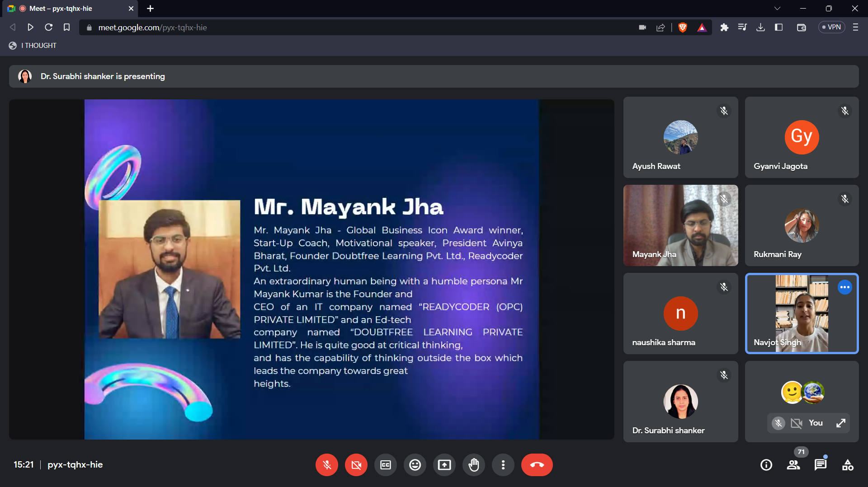This screenshot has height=487, width=868.
Task: Open camera permission icon in address bar
Action: coord(642,28)
